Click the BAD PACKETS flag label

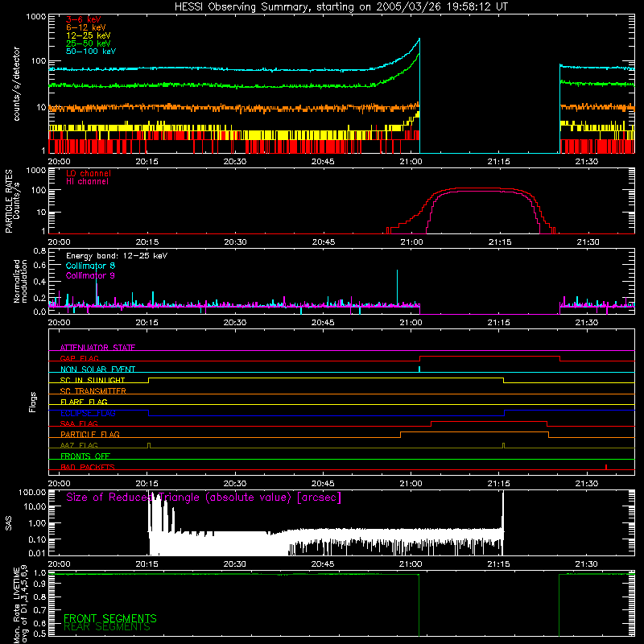(x=88, y=467)
